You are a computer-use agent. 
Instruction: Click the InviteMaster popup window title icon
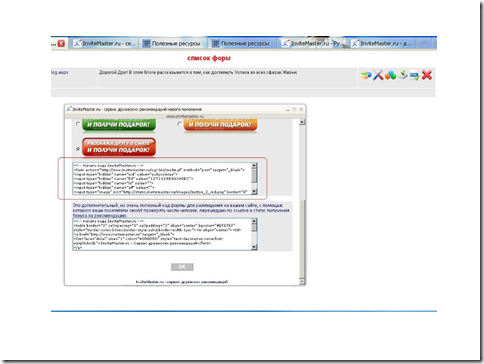69,109
